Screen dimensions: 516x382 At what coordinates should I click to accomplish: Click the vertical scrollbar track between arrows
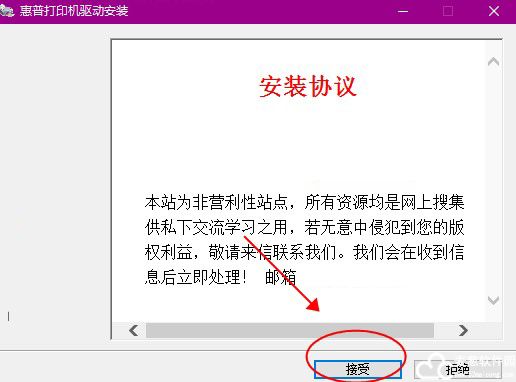coord(493,181)
